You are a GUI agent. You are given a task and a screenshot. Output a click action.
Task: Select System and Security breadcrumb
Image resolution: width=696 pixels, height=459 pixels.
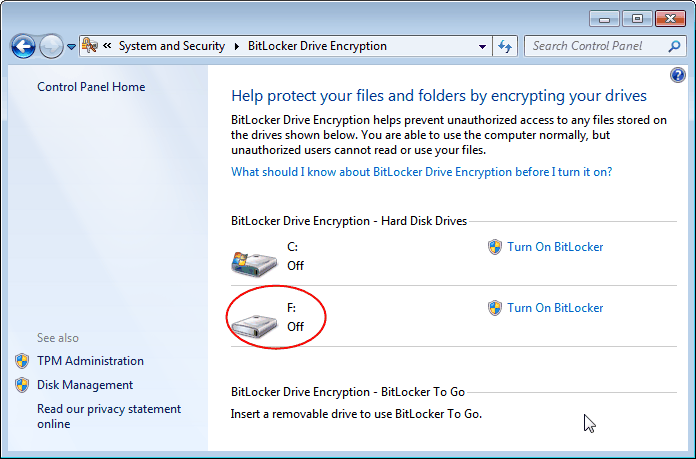(171, 46)
